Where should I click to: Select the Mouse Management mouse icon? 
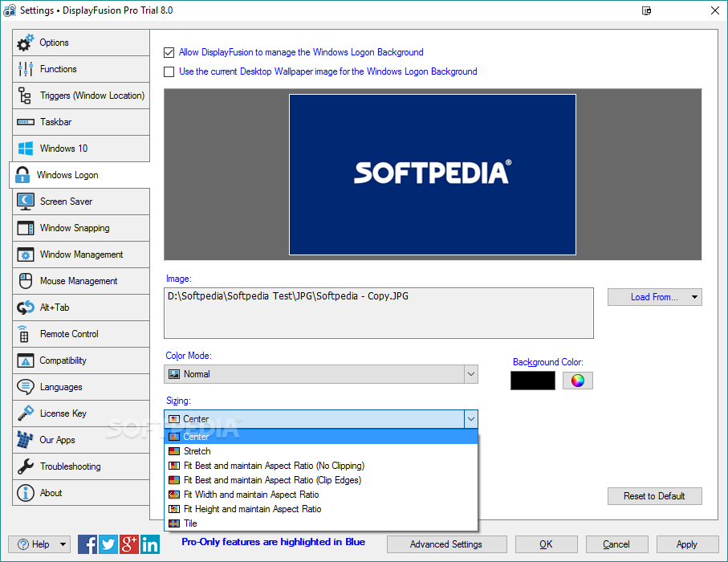tap(25, 281)
